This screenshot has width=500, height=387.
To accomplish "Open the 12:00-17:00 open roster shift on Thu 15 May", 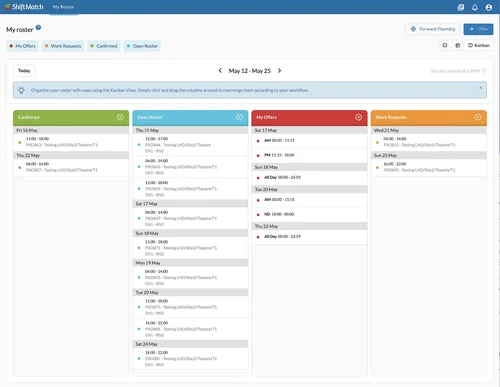I will (x=190, y=145).
